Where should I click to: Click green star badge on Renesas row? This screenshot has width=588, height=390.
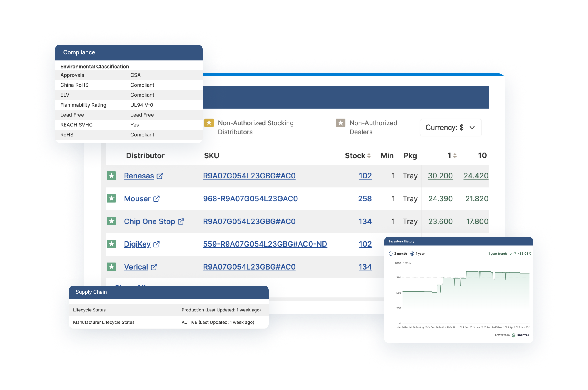(x=111, y=176)
